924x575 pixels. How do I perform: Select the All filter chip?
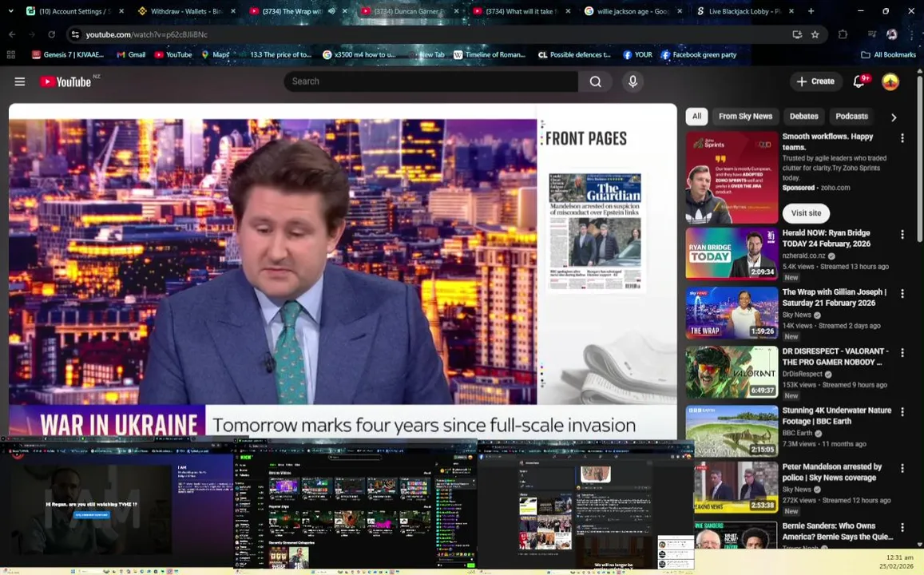[696, 117]
